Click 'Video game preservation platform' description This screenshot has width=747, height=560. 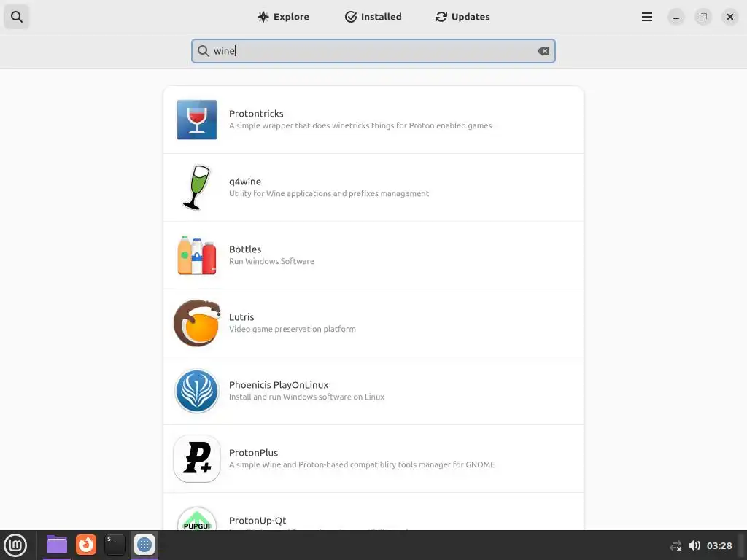292,329
